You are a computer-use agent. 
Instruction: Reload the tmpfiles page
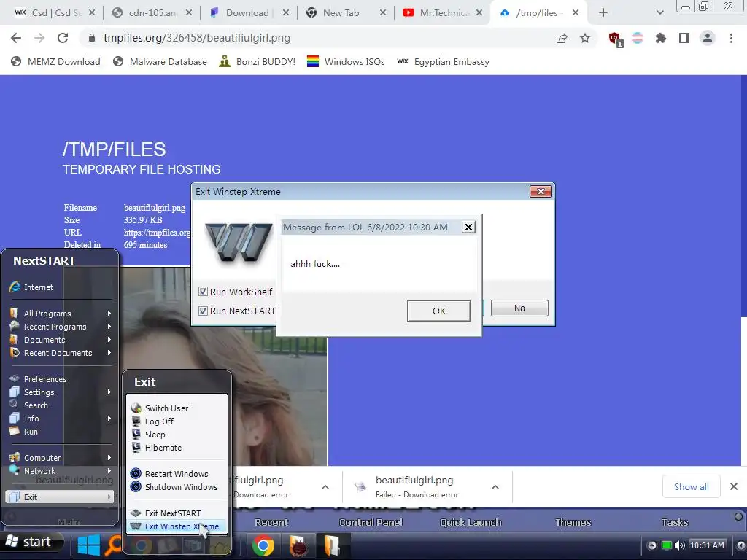click(x=63, y=38)
